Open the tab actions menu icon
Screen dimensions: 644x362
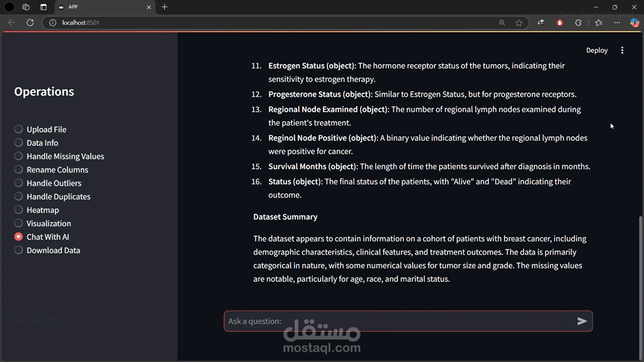point(43,7)
